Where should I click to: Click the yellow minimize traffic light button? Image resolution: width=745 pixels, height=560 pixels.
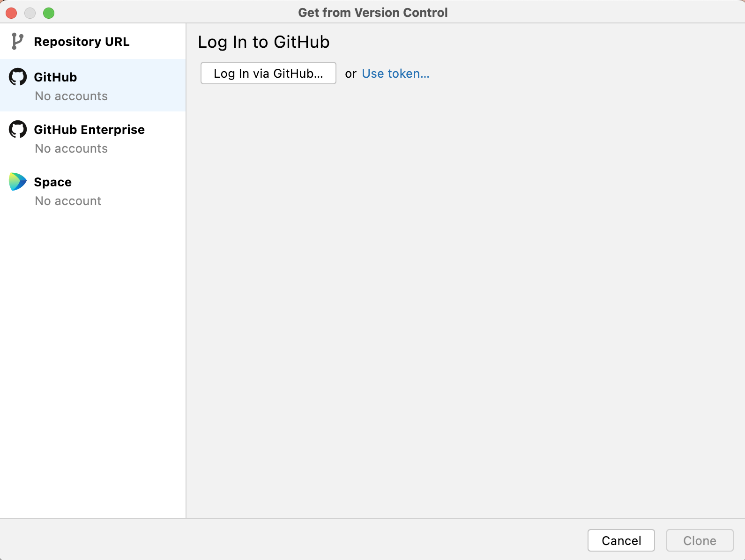[x=29, y=13]
